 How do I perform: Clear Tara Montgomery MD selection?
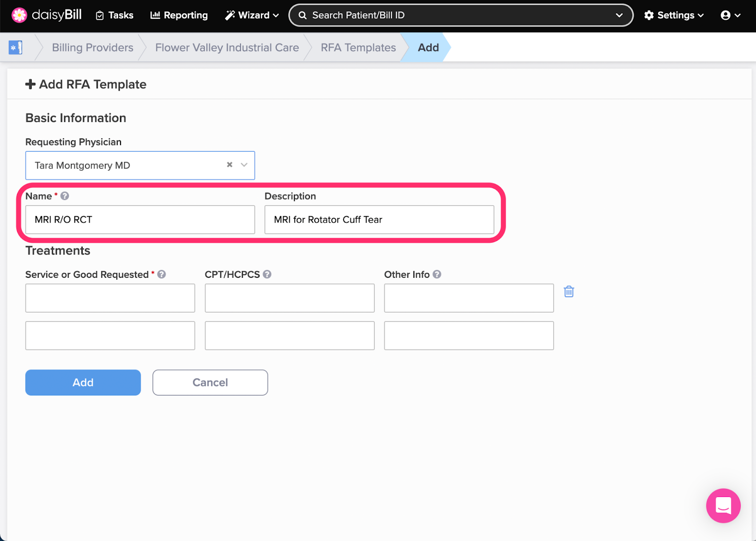[x=230, y=165]
